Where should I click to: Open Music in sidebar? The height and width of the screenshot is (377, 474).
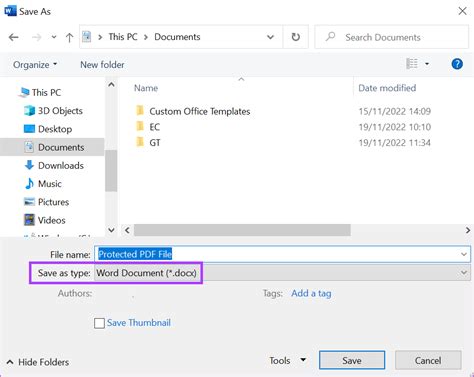tap(50, 184)
